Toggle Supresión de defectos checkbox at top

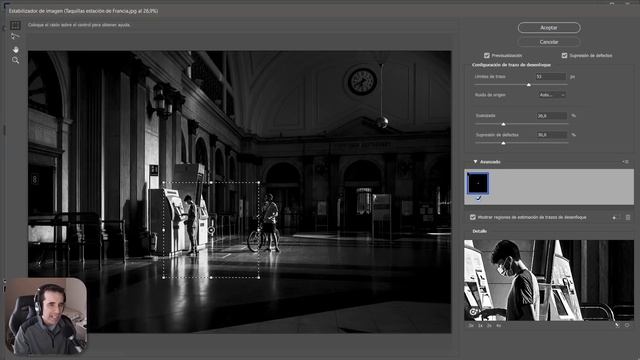pyautogui.click(x=564, y=56)
